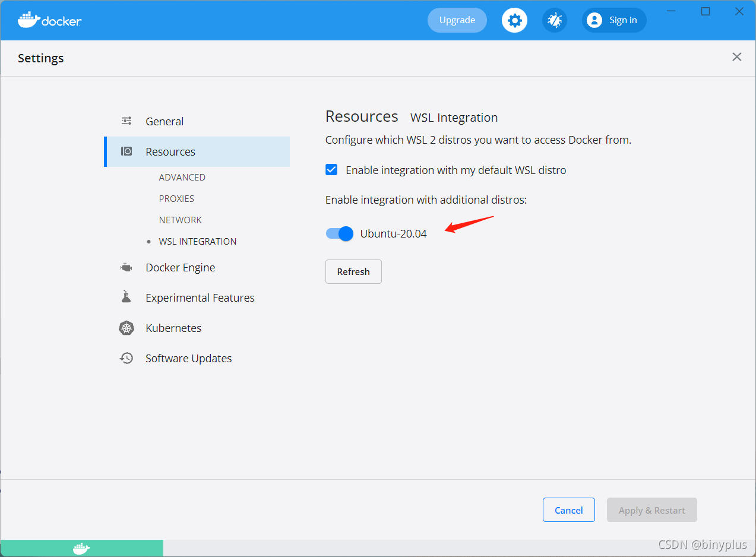The image size is (756, 557).
Task: Open the Advanced resources subsection
Action: 182,177
